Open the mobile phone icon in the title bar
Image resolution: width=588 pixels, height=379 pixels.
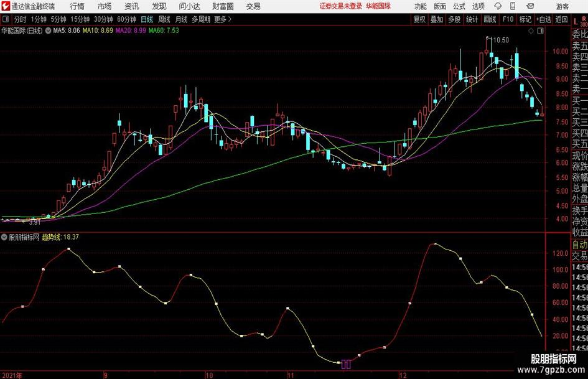point(513,6)
